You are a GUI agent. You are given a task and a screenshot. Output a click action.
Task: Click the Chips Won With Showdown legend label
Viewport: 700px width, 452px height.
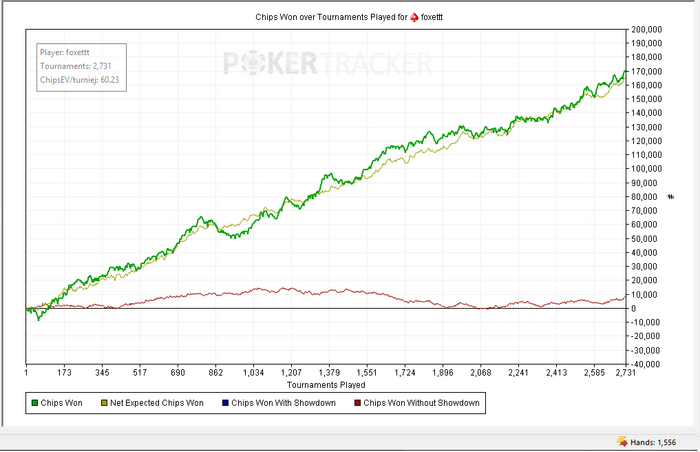[x=283, y=403]
